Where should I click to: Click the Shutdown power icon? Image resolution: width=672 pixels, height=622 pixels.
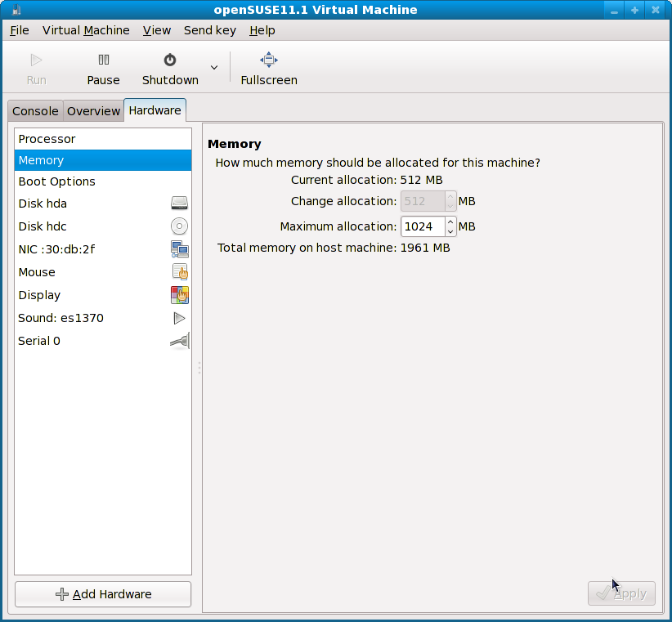click(x=170, y=60)
